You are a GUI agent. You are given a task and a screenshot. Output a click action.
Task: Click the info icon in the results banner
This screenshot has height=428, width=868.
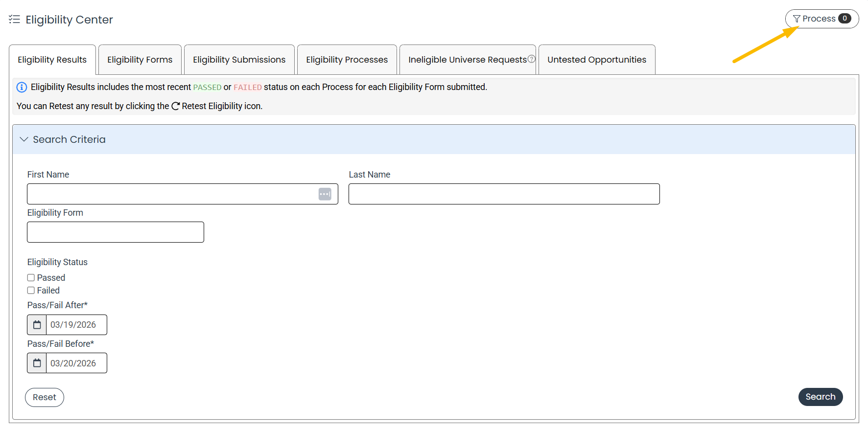coord(22,87)
